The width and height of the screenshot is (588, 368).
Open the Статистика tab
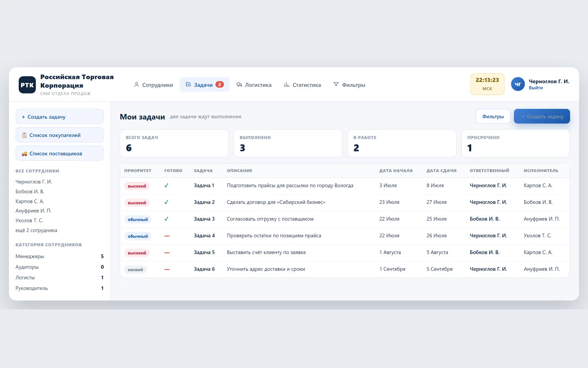click(302, 85)
